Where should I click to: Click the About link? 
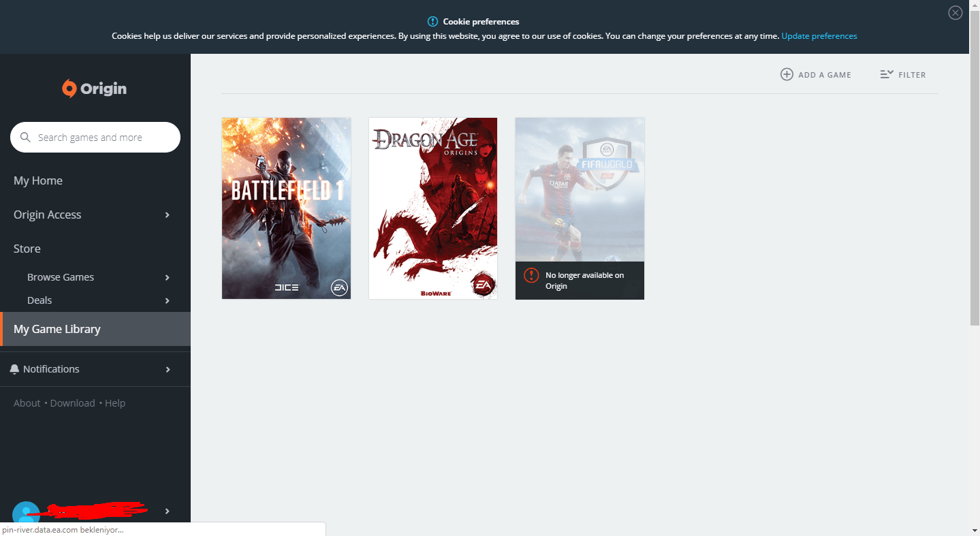pyautogui.click(x=27, y=403)
